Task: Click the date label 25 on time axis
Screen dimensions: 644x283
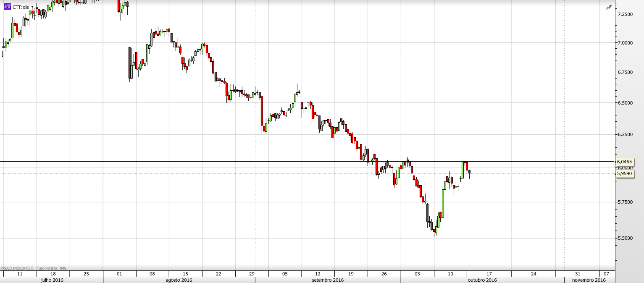Action: [86, 274]
